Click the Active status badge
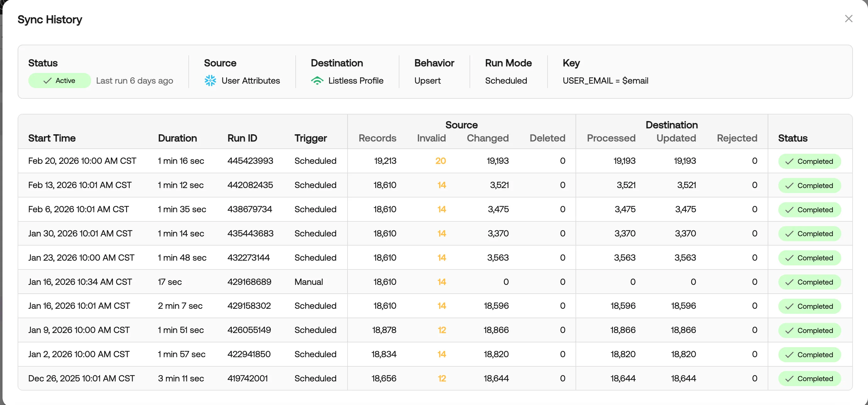Screen dimensions: 868x405 pos(60,80)
